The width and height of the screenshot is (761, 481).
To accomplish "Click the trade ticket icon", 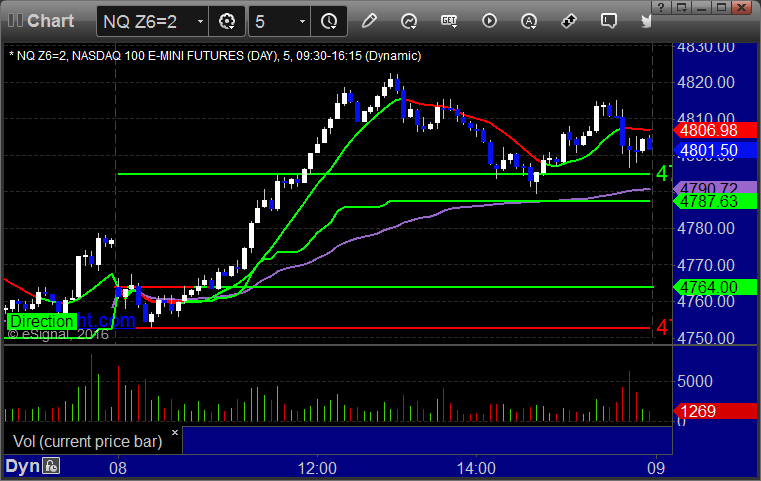I will coord(569,21).
